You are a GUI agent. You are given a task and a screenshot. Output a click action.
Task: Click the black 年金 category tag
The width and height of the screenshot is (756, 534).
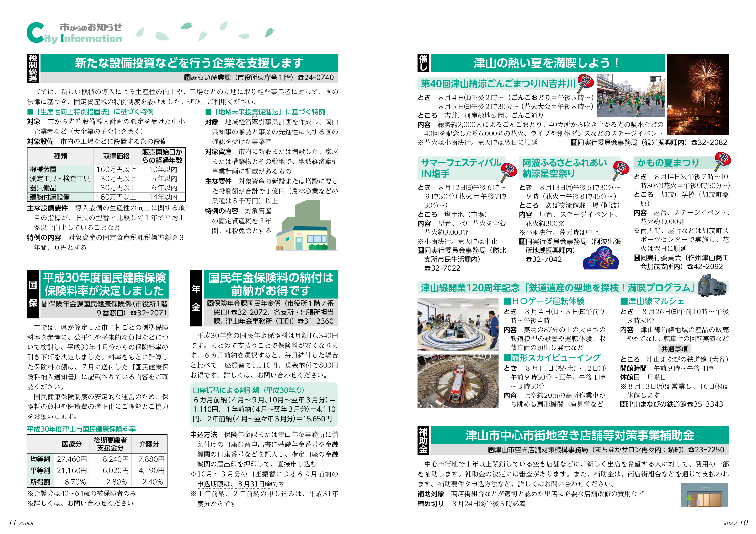[196, 298]
